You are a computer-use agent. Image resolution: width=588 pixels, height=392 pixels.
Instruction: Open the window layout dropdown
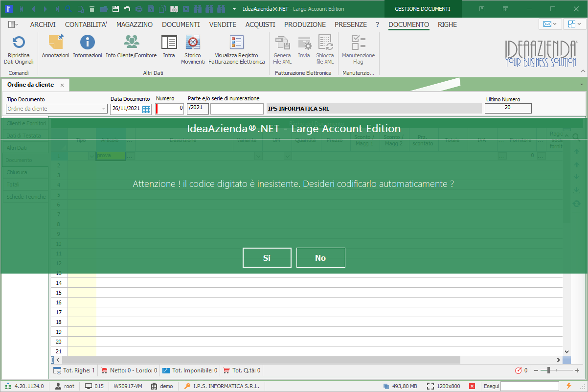pos(574,24)
